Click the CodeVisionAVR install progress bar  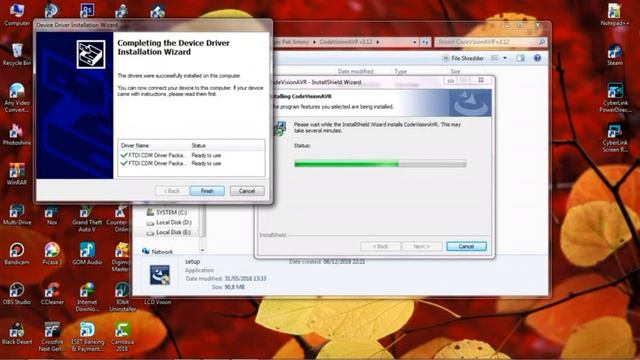coord(380,164)
